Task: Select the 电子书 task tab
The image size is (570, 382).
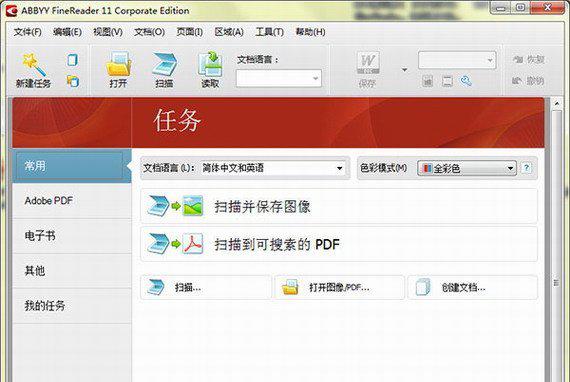Action: click(x=72, y=236)
